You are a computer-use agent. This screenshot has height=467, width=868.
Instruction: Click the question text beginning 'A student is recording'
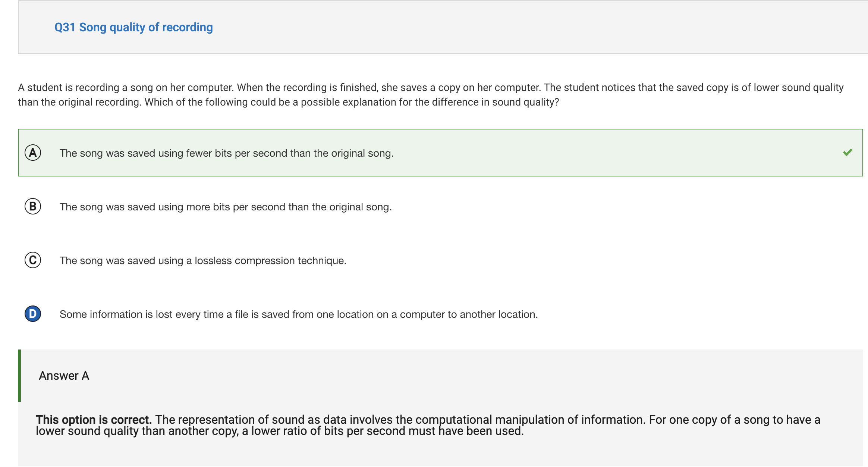point(431,95)
